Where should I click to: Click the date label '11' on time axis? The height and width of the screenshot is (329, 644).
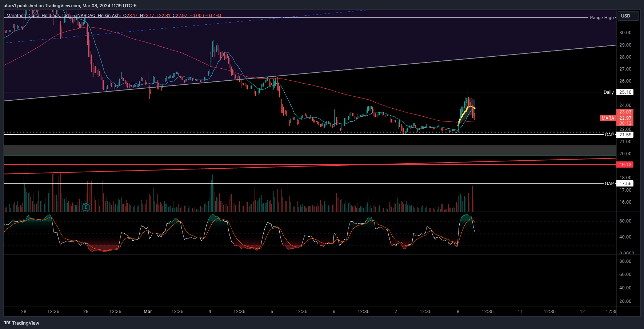[x=520, y=312]
